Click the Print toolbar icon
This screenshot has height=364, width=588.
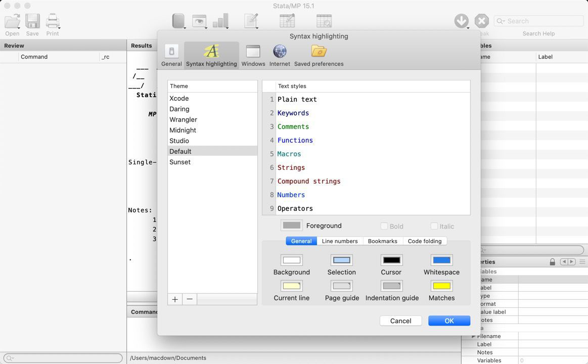tap(53, 21)
